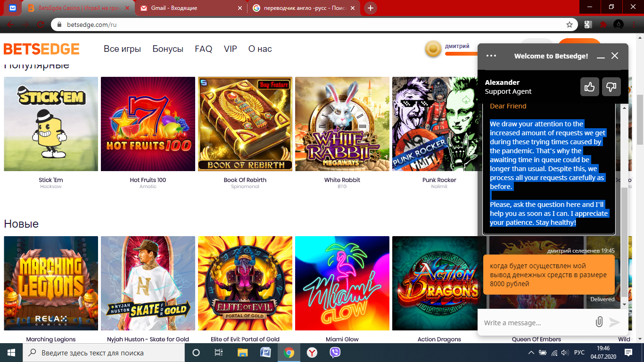Attach a file using paperclip icon
Viewport: 644px width, 362px height.
pyautogui.click(x=599, y=322)
